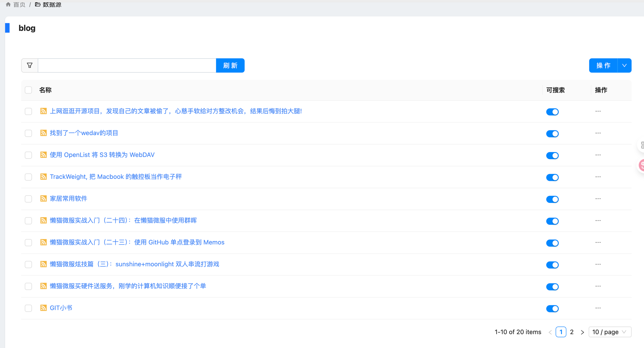The image size is (644, 348).
Task: Tick the select-all checkbox in the header
Action: coord(28,90)
